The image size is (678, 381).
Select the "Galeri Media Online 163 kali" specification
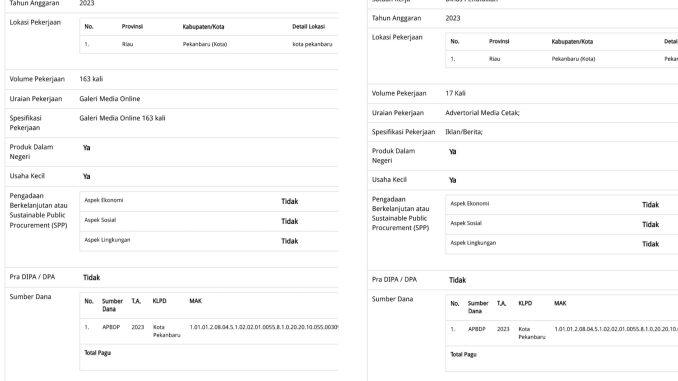[x=122, y=118]
